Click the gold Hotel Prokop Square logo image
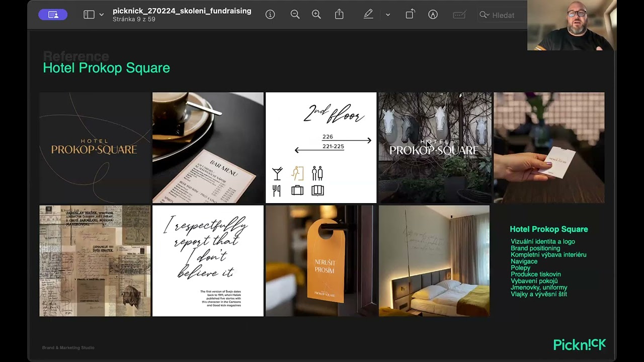The width and height of the screenshot is (644, 362). point(95,147)
